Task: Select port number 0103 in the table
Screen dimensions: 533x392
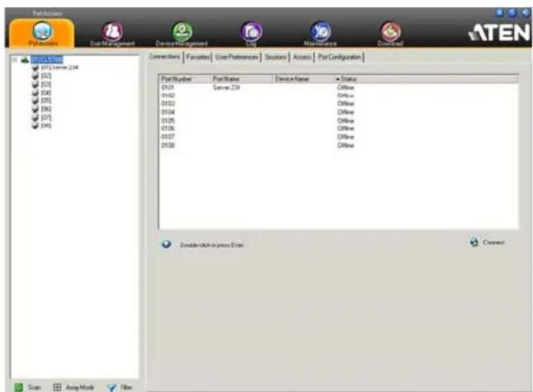Action: point(168,103)
